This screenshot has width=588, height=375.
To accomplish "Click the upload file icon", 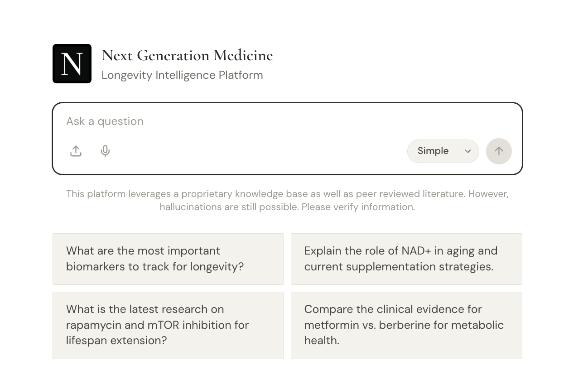I will (x=76, y=151).
